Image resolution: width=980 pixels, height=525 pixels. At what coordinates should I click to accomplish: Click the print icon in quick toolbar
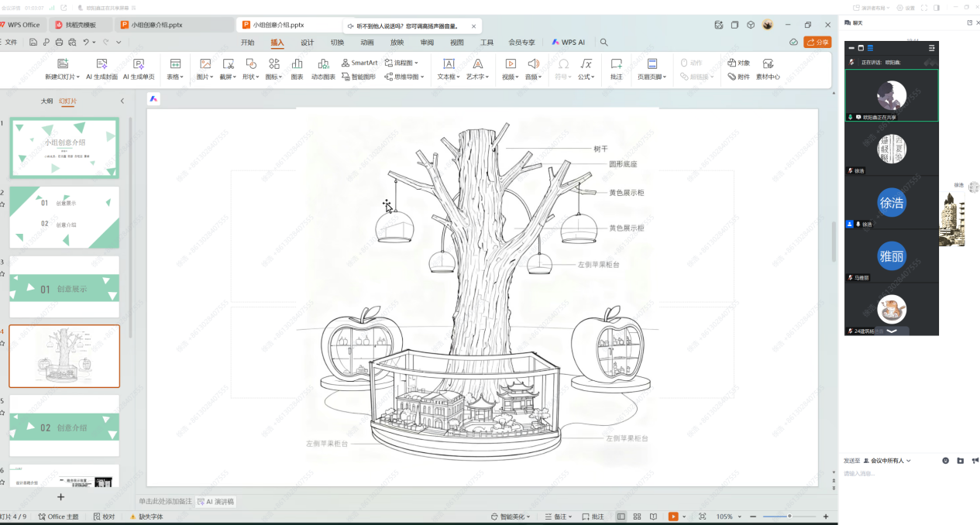point(59,43)
